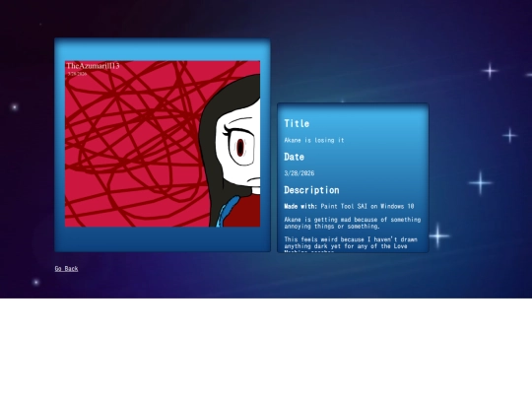Click TheAzumarill13 watermark on the artwork

[x=93, y=66]
